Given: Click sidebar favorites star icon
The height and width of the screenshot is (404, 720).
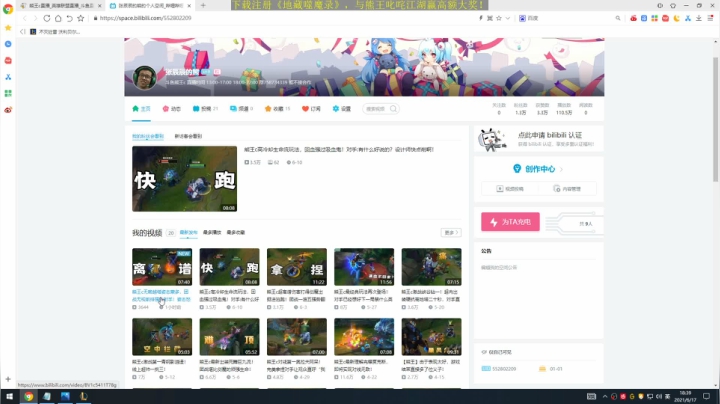Looking at the screenshot, I should click(8, 28).
